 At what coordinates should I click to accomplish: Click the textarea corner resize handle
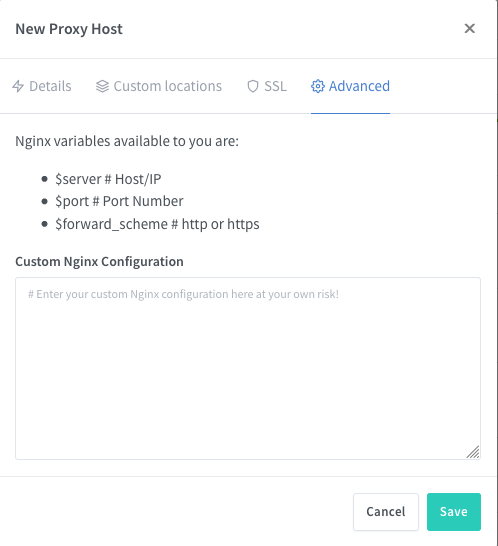point(473,452)
